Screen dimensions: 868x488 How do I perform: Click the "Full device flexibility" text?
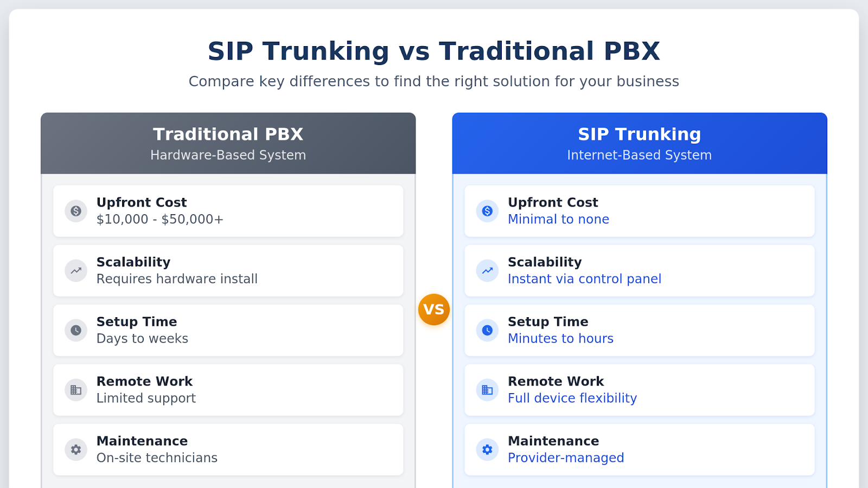(572, 399)
